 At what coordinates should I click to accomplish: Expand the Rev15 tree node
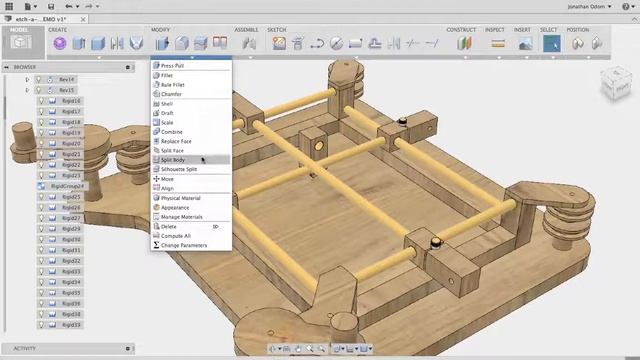(27, 90)
